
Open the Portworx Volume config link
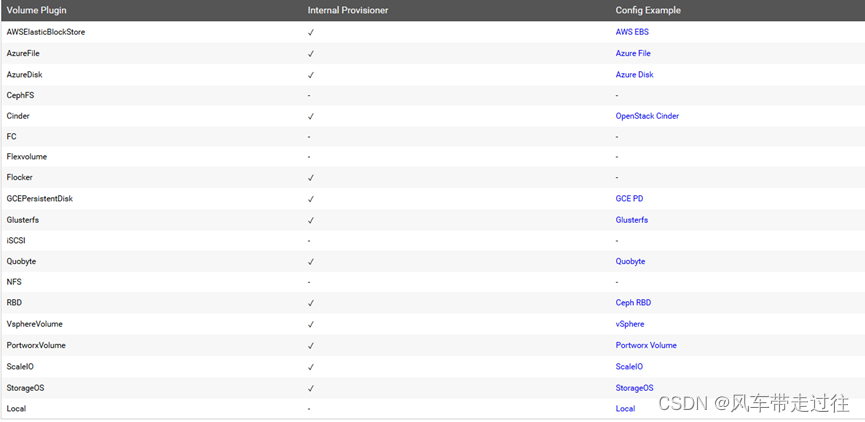pos(646,345)
